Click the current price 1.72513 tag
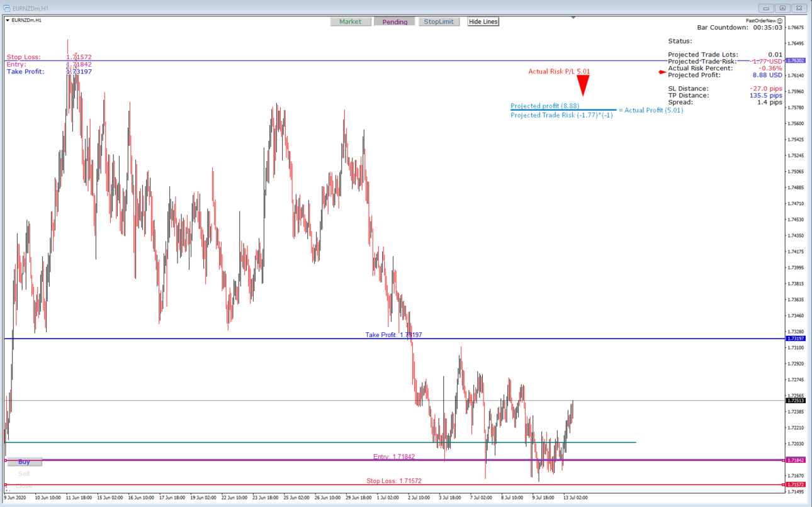 pos(796,400)
